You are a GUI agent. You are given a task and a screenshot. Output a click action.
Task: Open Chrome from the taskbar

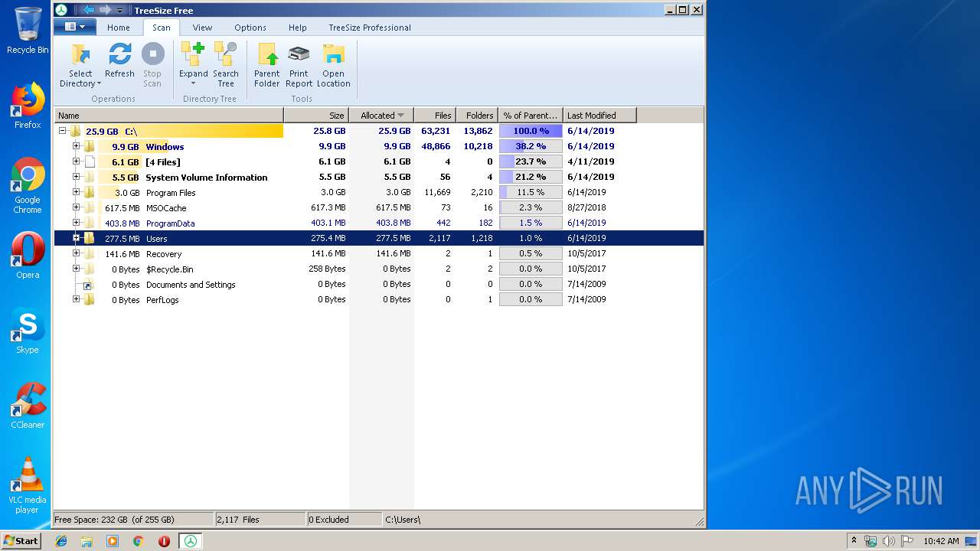click(x=138, y=541)
